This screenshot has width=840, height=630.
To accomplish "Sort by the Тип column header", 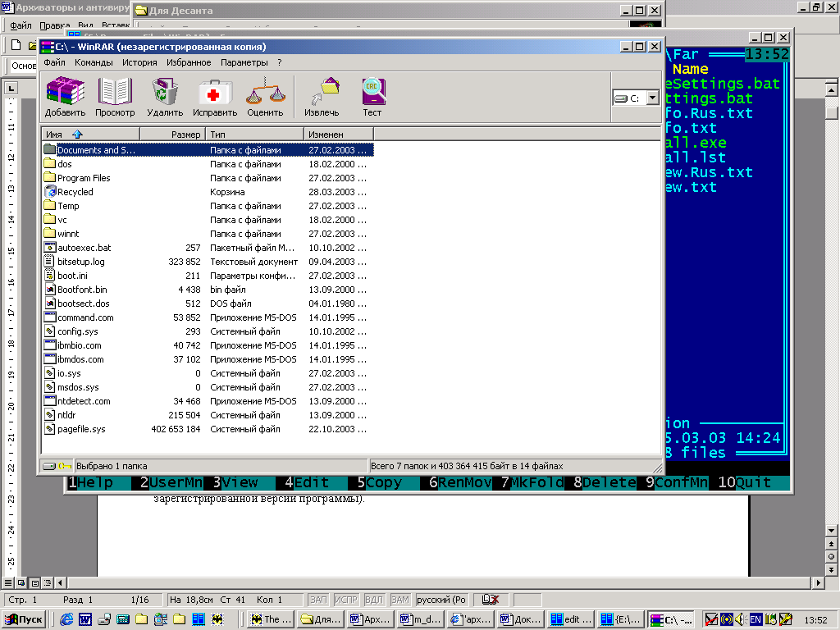I will [x=254, y=135].
